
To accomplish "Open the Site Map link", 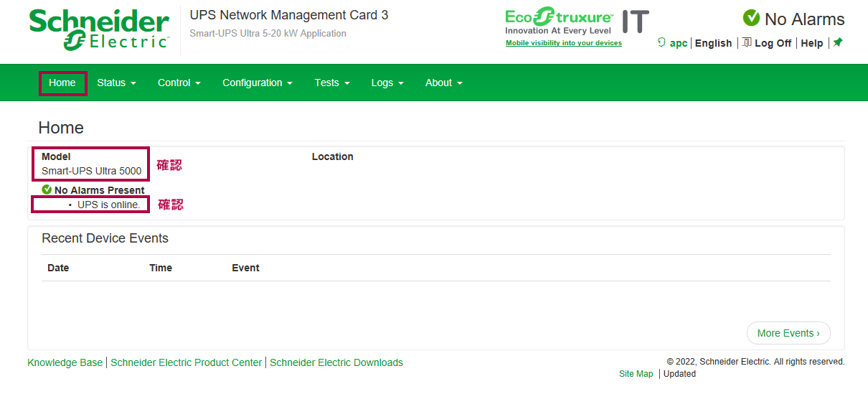I will pyautogui.click(x=636, y=374).
